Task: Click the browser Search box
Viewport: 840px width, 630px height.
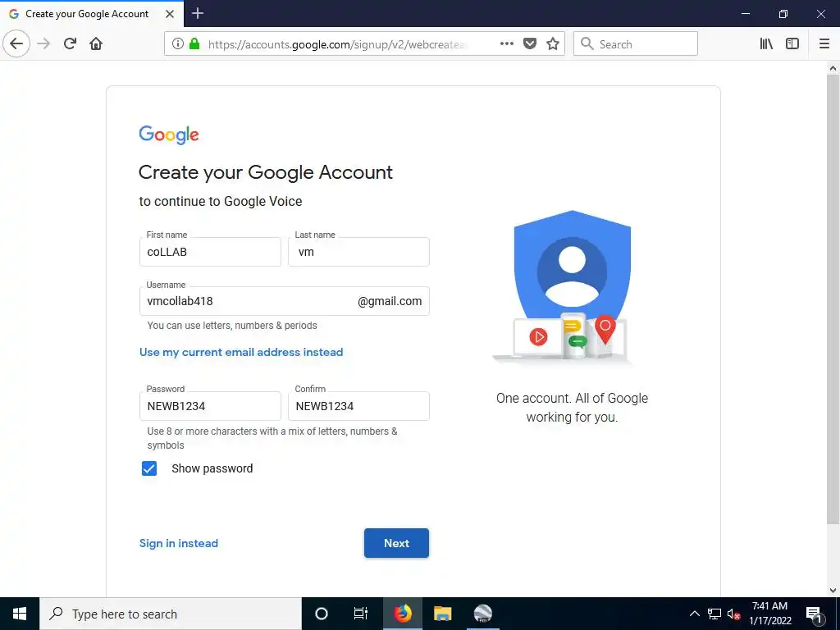Action: click(x=636, y=44)
